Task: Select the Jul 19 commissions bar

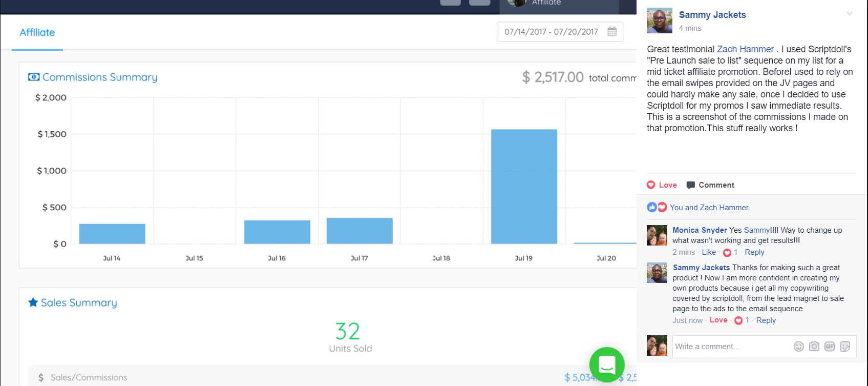Action: pos(524,187)
